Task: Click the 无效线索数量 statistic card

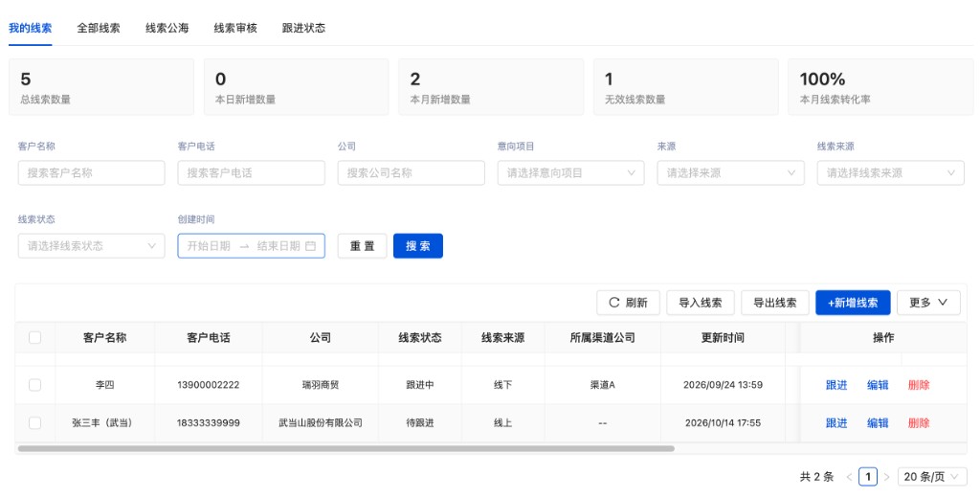Action: click(x=686, y=87)
